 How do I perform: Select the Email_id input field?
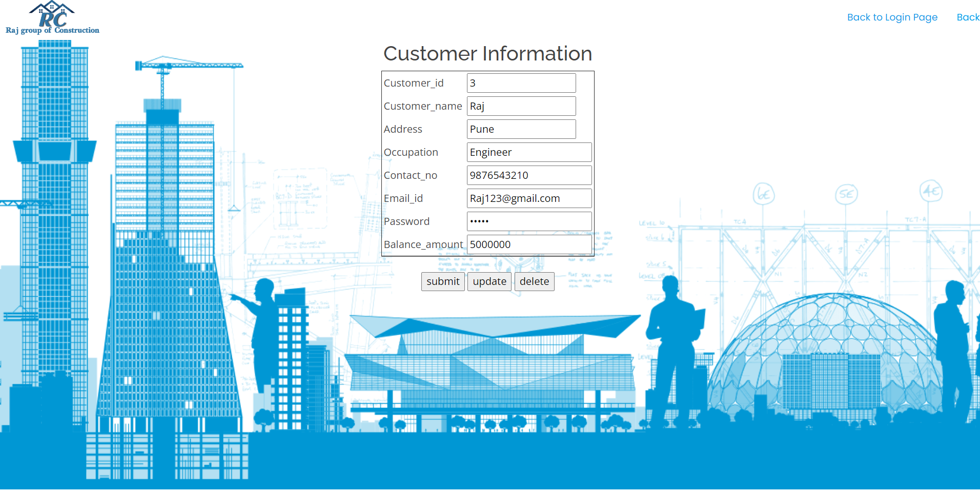[529, 198]
